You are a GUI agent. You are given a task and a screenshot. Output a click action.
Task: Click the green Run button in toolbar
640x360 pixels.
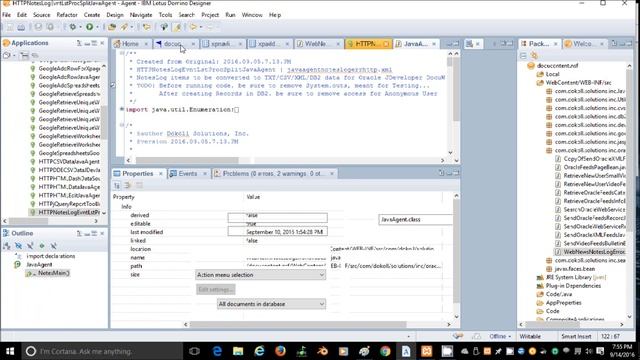89,27
